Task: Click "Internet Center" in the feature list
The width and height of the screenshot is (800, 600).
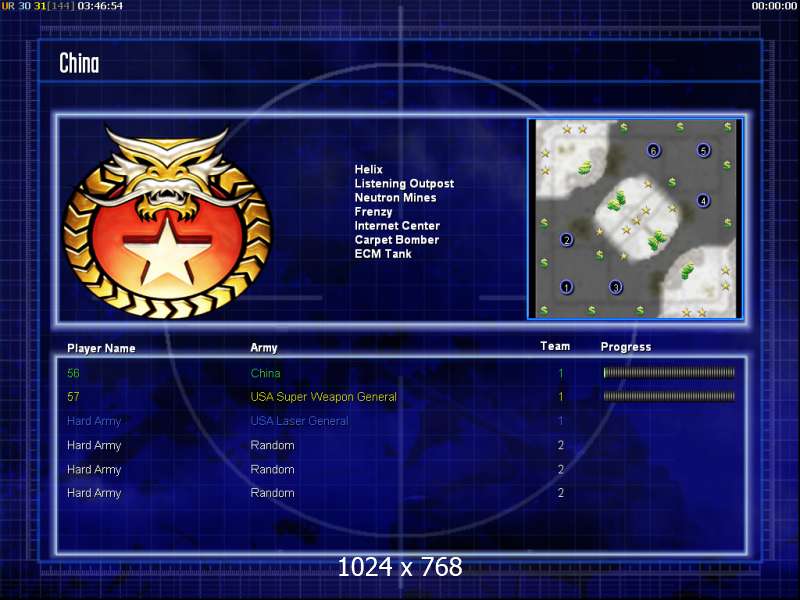Action: (x=397, y=226)
